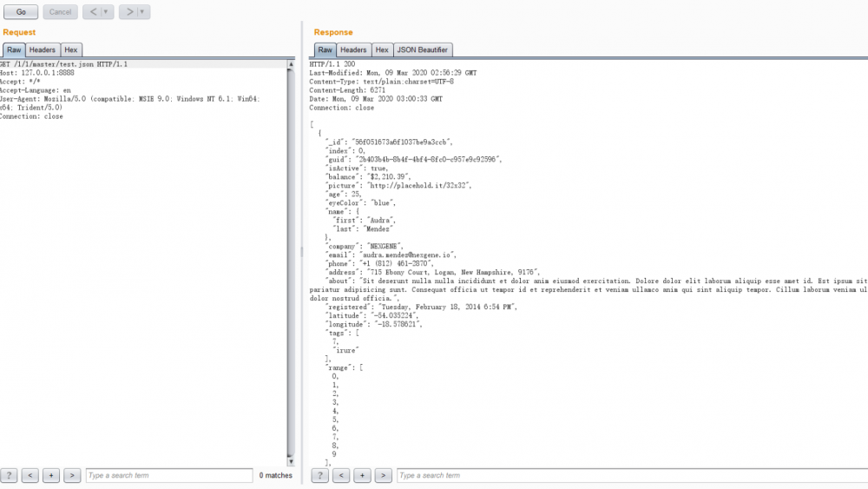Click the "email" audra.mendez line
868x489 pixels.
click(391, 255)
